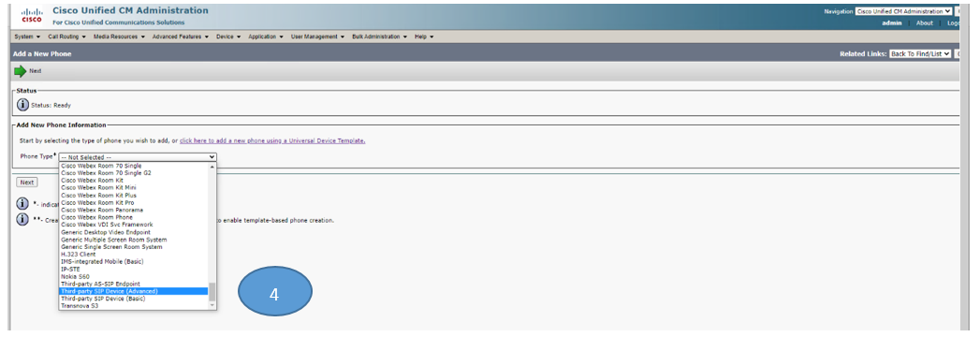The width and height of the screenshot is (980, 337).
Task: Click the info icon beside double asterisk note
Action: click(x=22, y=219)
